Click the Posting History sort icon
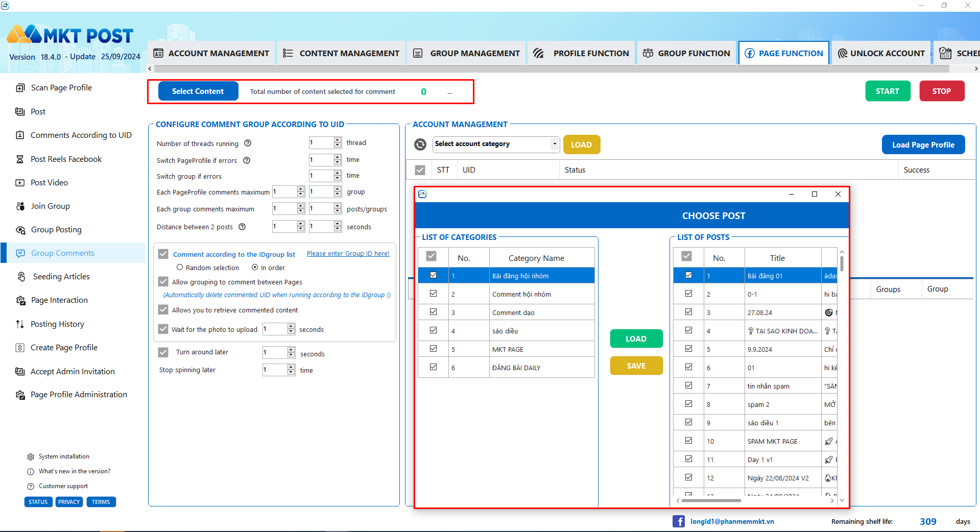This screenshot has width=980, height=532. [20, 324]
